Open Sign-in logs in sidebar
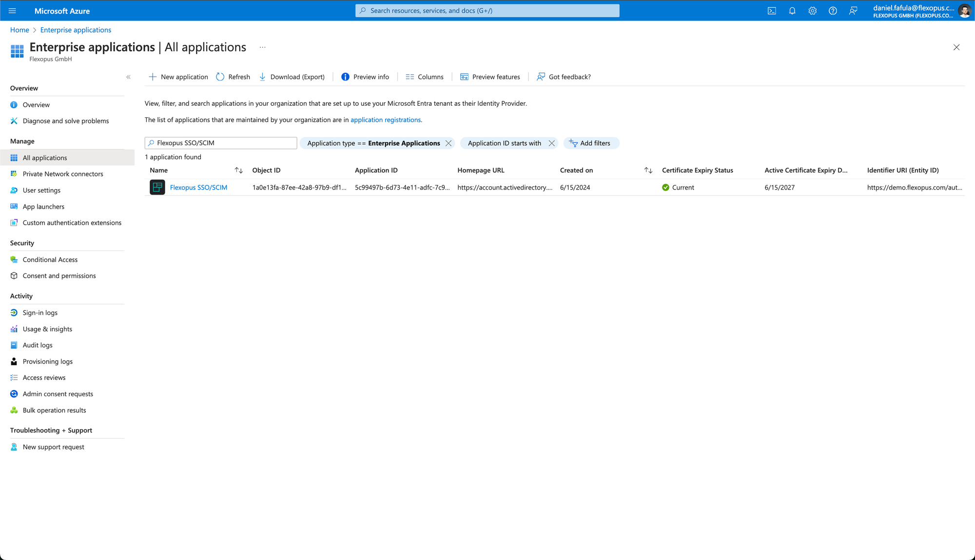975x560 pixels. 40,313
